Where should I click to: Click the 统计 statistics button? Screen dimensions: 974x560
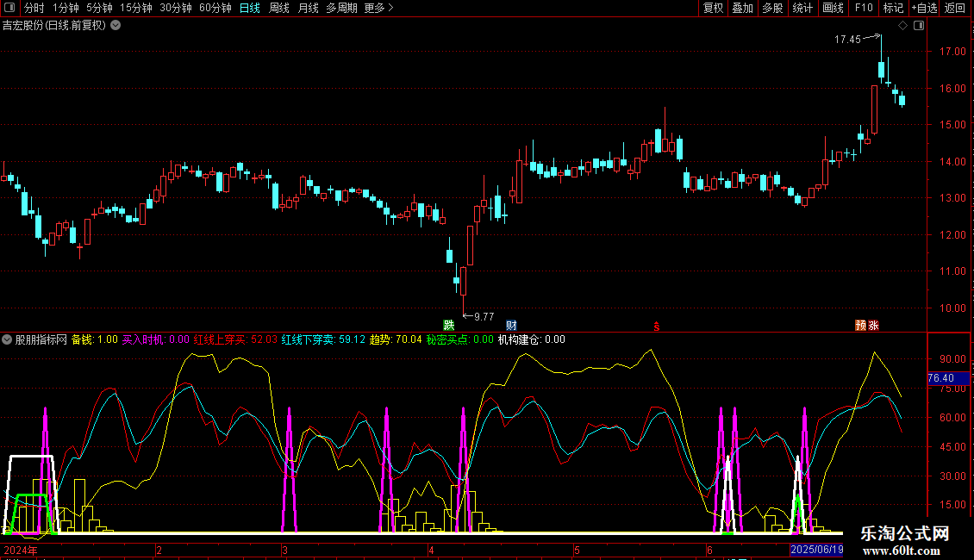pyautogui.click(x=802, y=8)
